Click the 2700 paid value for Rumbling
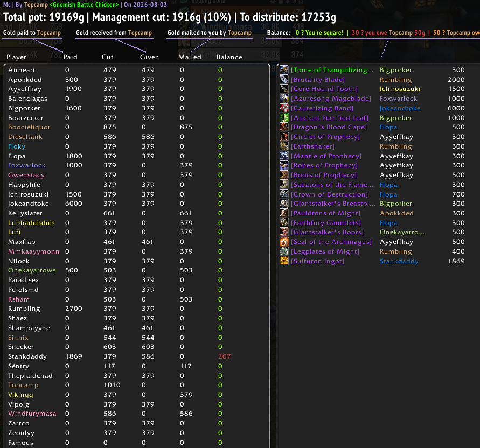This screenshot has height=448, width=480. pos(74,309)
